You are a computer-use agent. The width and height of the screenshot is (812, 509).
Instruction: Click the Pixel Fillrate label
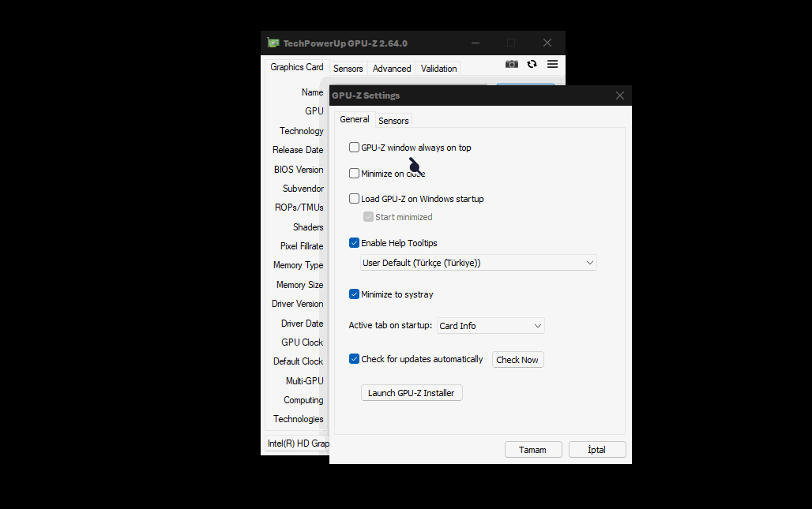302,246
